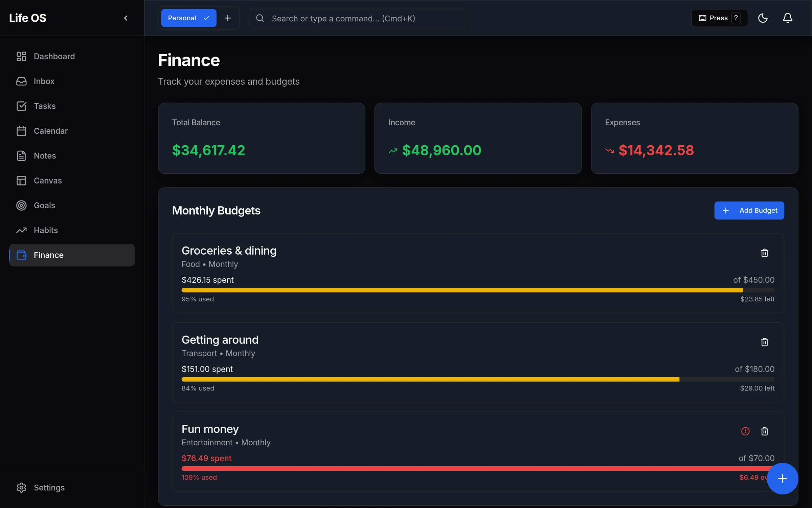Click the Goals target icon
The width and height of the screenshot is (812, 508).
(21, 205)
